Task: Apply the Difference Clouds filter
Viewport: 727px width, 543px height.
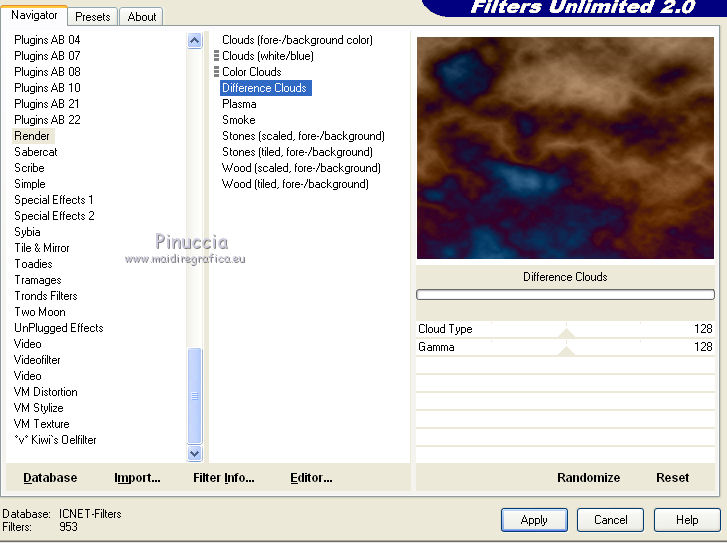Action: 534,520
